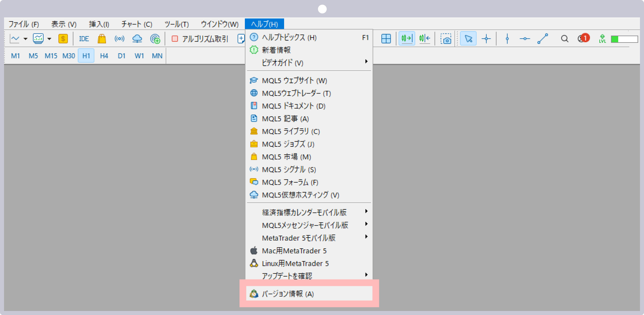Click the copy signal plus icon
Viewport: 644px width, 315px height.
(155, 39)
